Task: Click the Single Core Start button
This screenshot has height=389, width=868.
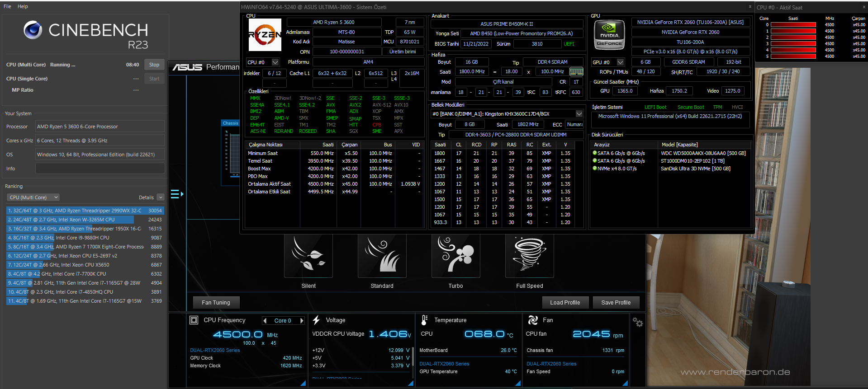Action: [154, 79]
